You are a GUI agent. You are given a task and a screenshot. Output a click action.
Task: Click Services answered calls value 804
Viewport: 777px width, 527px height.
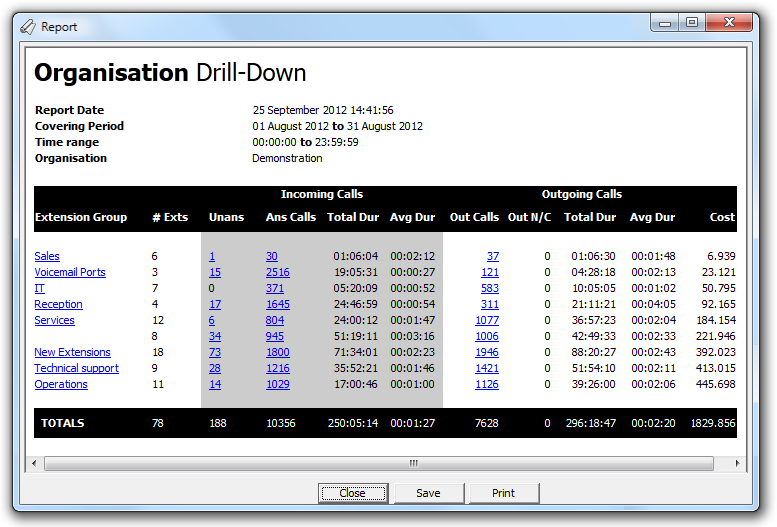(x=275, y=320)
